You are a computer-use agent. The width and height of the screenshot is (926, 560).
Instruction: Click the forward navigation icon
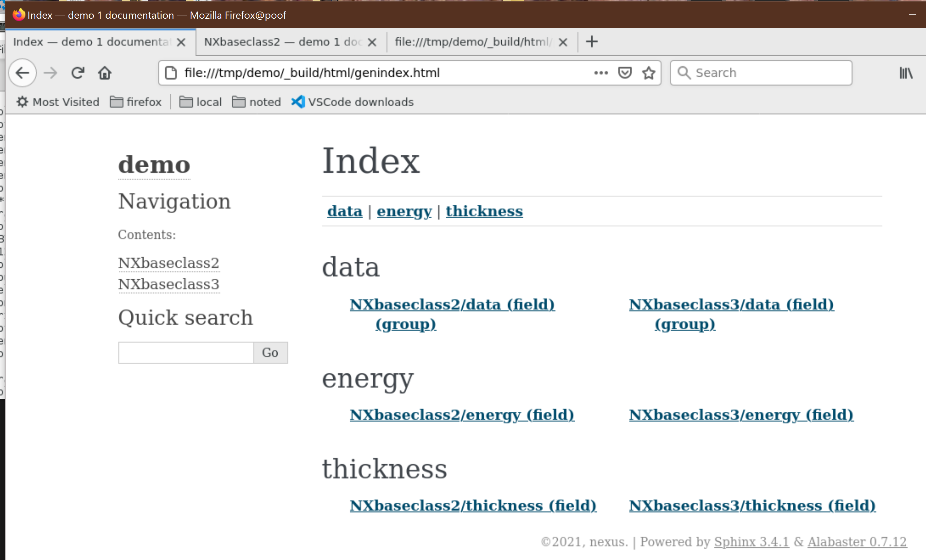[50, 73]
